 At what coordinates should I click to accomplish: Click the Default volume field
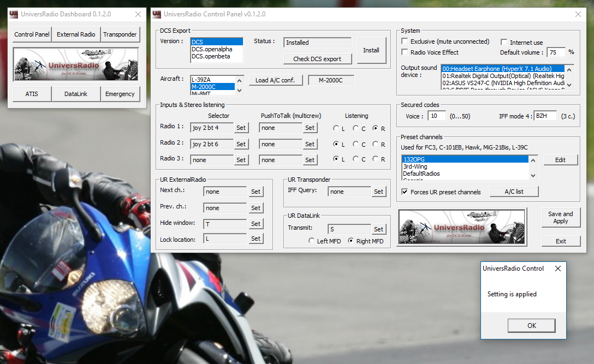pos(556,52)
